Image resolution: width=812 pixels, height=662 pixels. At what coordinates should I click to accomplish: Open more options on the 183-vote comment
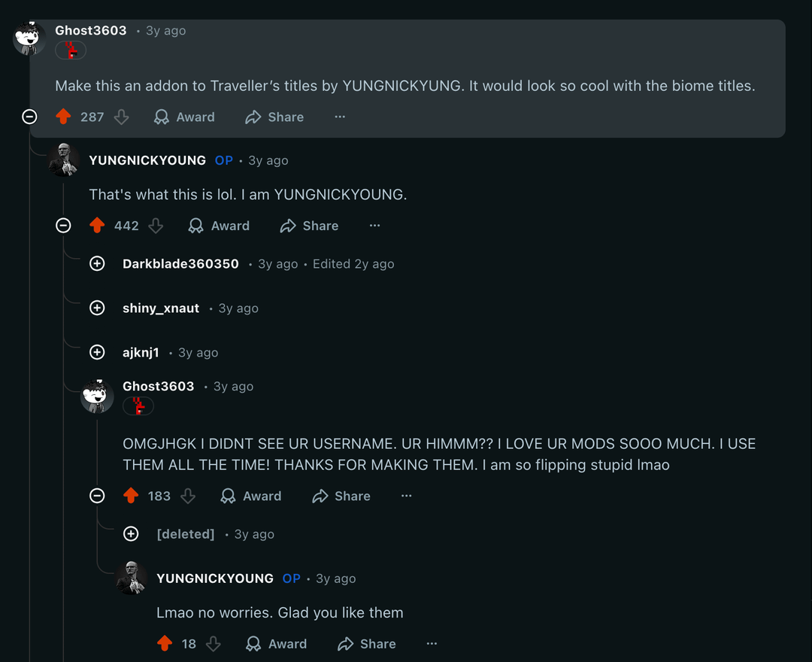pos(407,496)
